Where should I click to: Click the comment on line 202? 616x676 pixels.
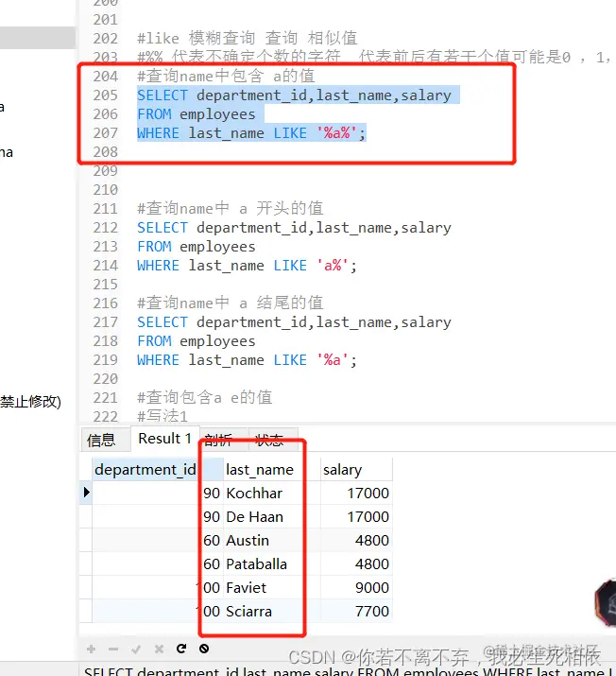coord(248,39)
